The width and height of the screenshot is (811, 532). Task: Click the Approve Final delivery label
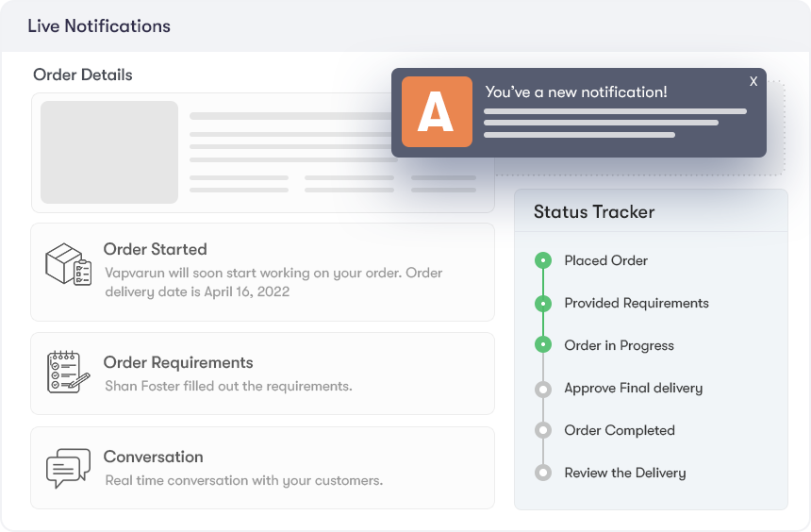633,388
